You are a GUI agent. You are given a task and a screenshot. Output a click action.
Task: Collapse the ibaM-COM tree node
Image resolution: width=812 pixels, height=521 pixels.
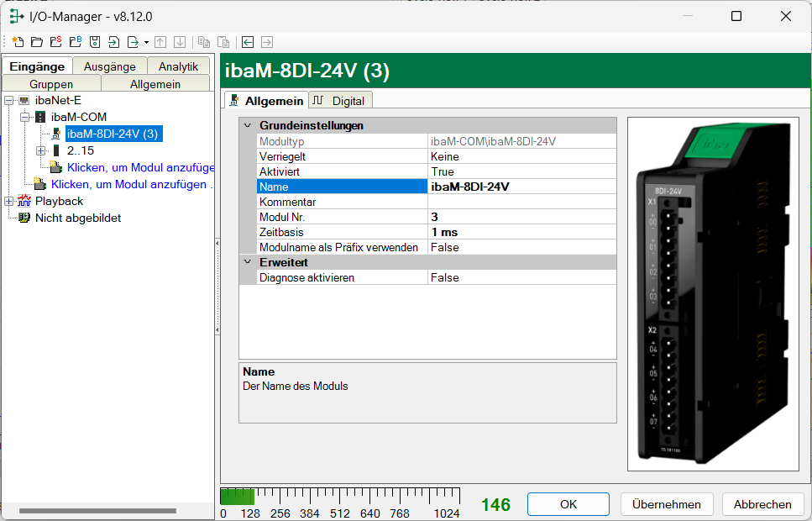pos(25,117)
